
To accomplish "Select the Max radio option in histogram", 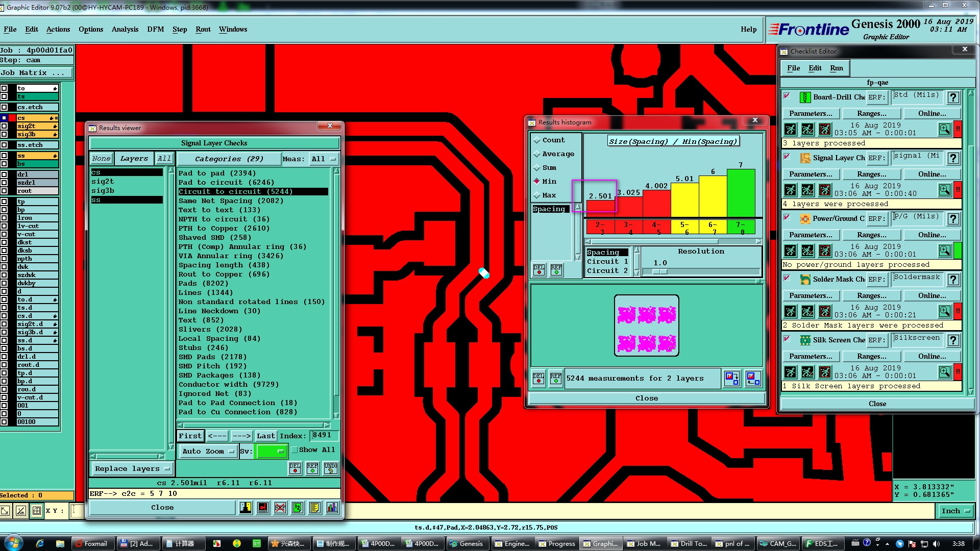I will point(537,195).
